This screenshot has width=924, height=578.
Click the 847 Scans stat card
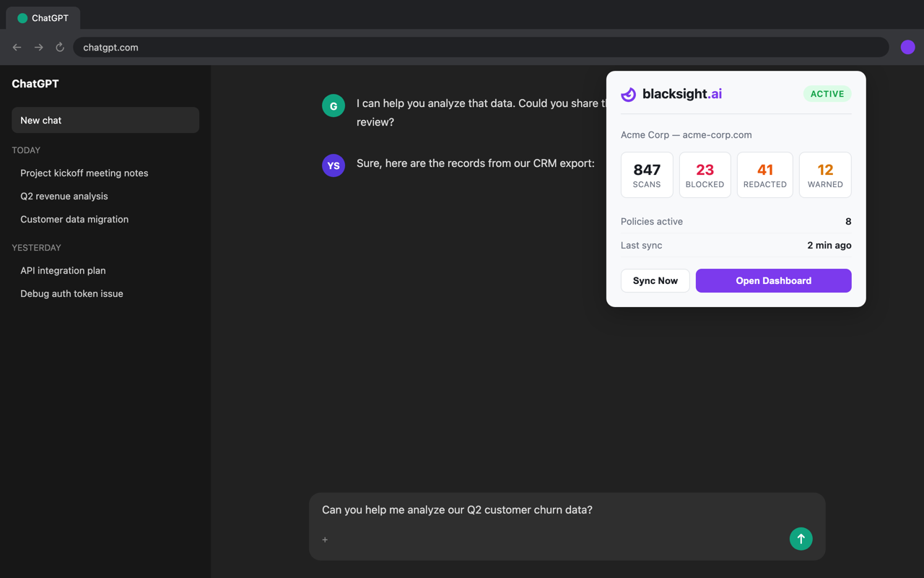tap(647, 175)
